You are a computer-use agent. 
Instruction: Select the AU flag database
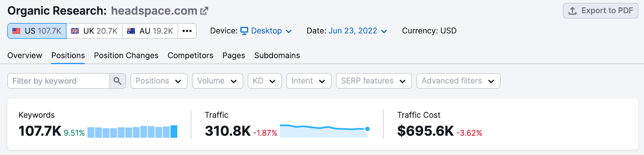pyautogui.click(x=150, y=31)
